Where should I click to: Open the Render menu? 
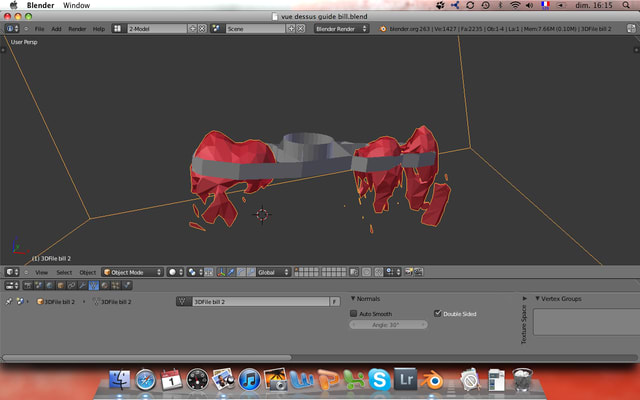[x=76, y=29]
